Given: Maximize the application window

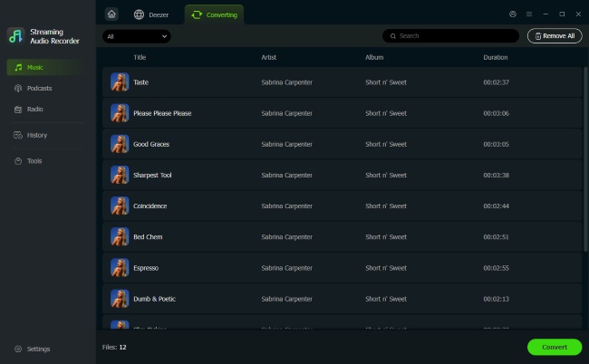Looking at the screenshot, I should click(562, 14).
